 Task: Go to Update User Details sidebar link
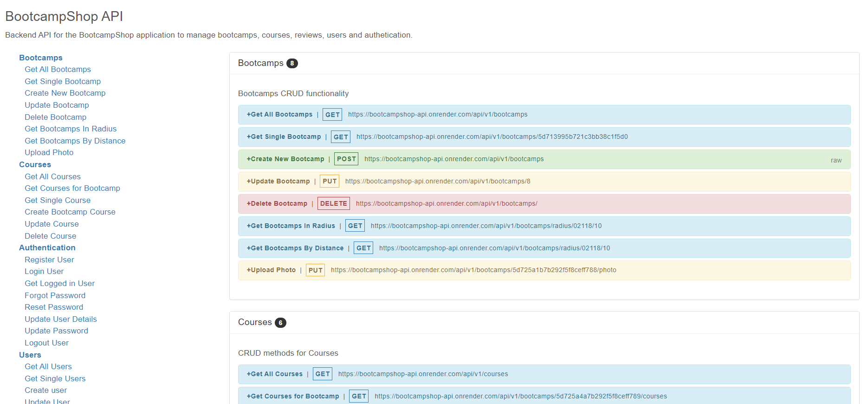61,319
